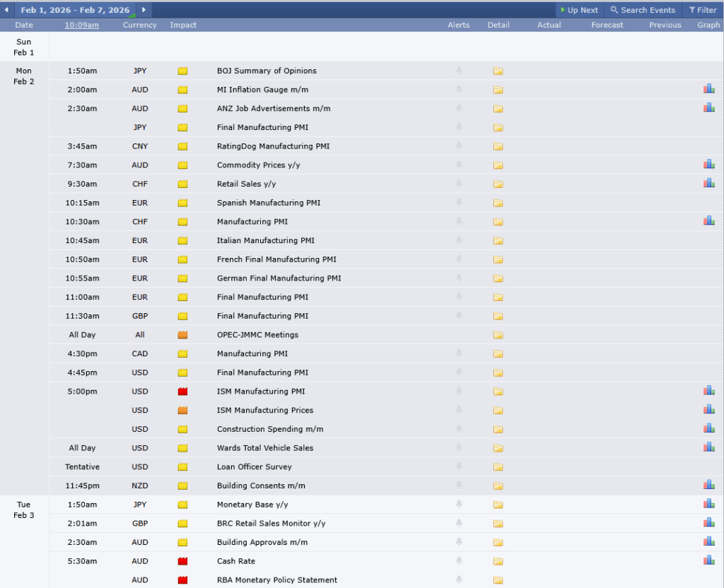The image size is (724, 588).
Task: Turn on alert bell for Cash Rate
Action: [x=459, y=561]
